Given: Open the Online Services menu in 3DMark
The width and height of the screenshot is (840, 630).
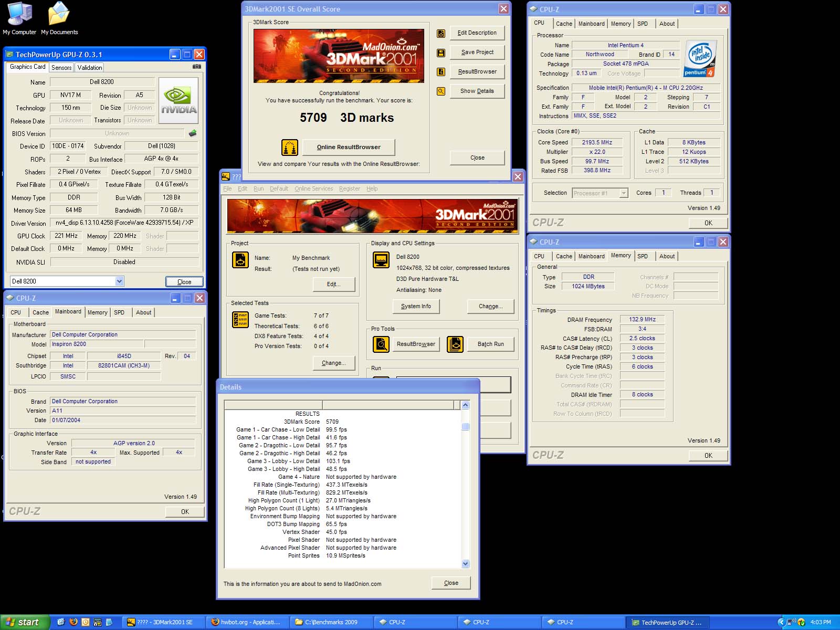Looking at the screenshot, I should coord(314,188).
